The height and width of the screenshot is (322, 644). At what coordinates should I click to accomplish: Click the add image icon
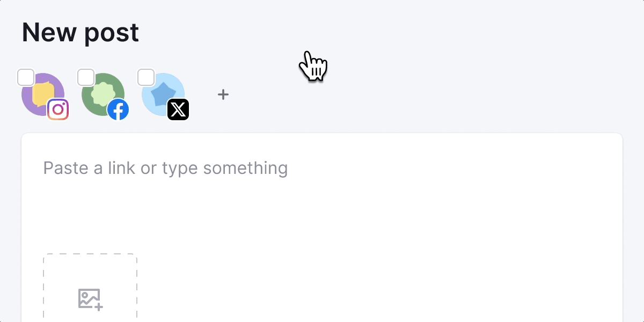90,299
